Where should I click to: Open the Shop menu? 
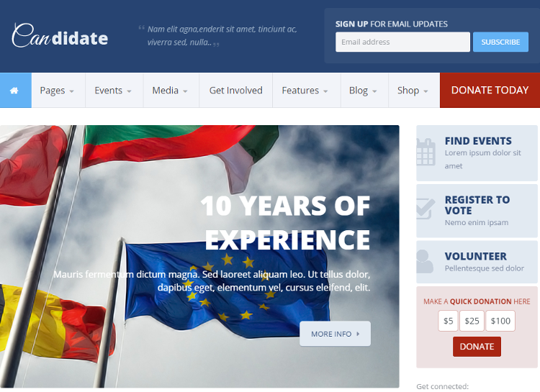[414, 90]
